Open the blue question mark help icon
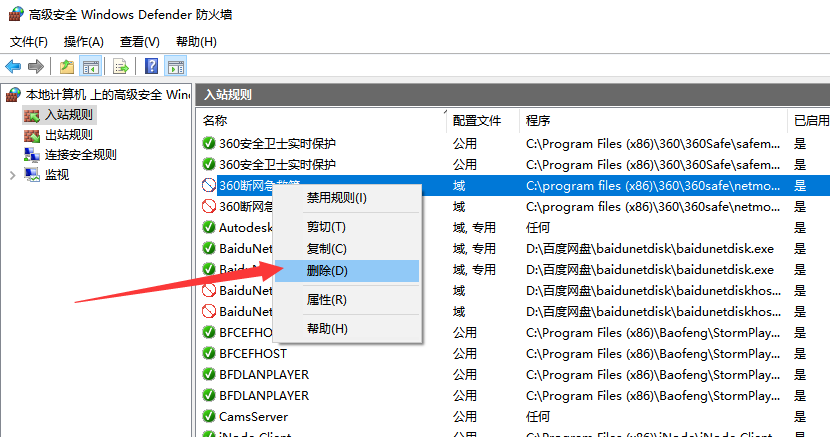The width and height of the screenshot is (830, 437). (x=151, y=67)
